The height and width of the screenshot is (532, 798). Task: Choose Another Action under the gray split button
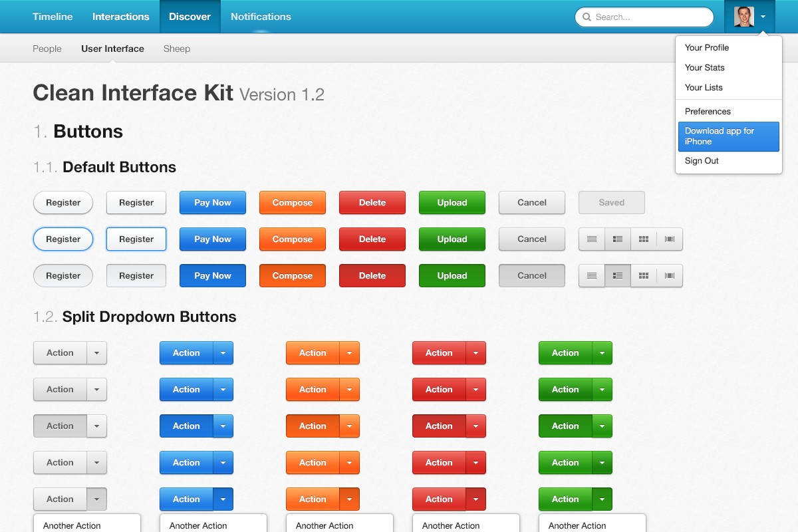pyautogui.click(x=87, y=525)
